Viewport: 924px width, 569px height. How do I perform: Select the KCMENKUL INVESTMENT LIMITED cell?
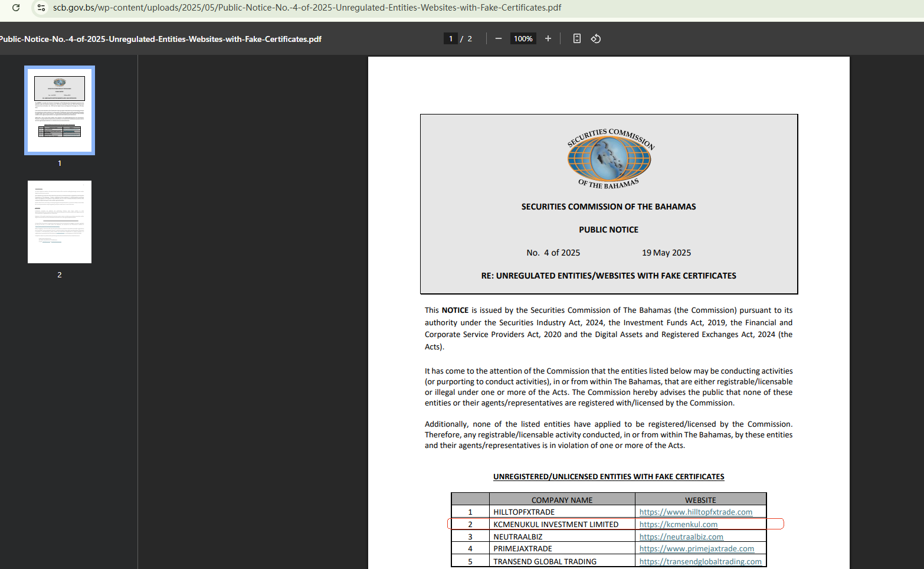tap(562, 524)
